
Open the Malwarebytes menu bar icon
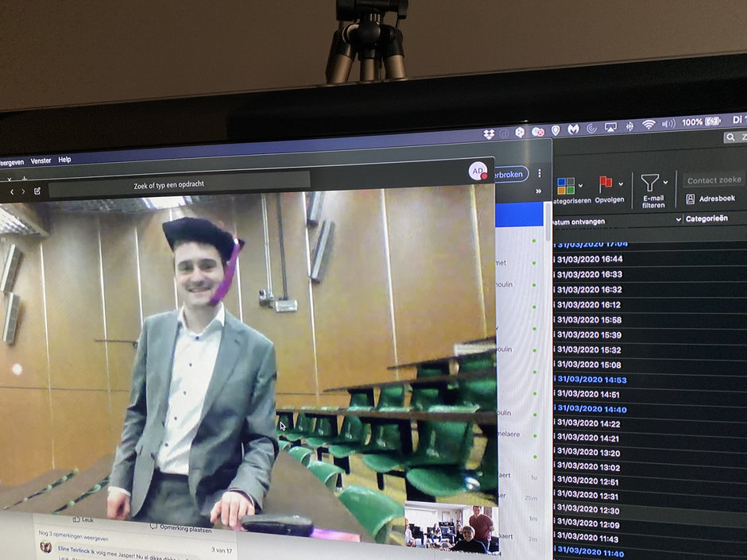(572, 129)
